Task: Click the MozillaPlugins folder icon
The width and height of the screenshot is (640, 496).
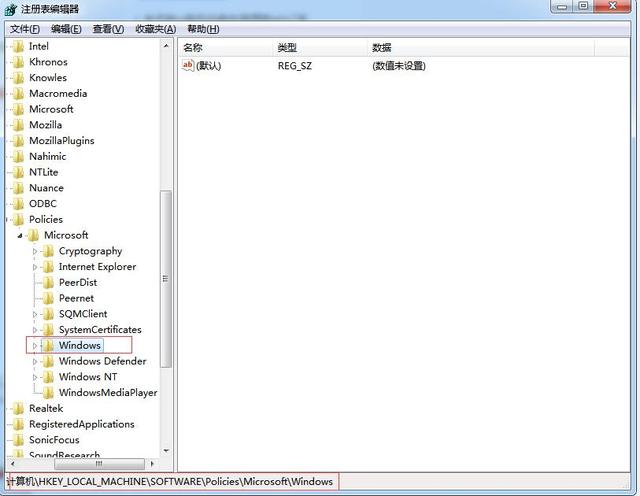Action: [18, 141]
